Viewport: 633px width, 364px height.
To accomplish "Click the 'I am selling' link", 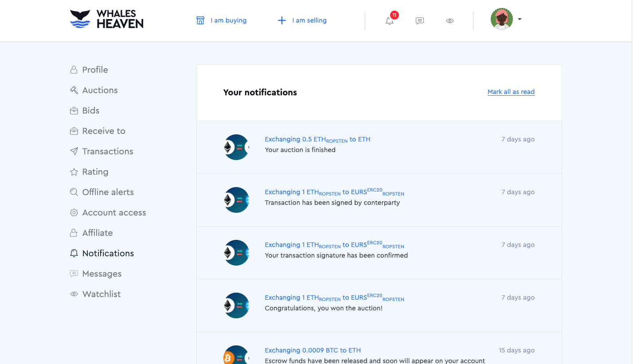I will point(309,20).
